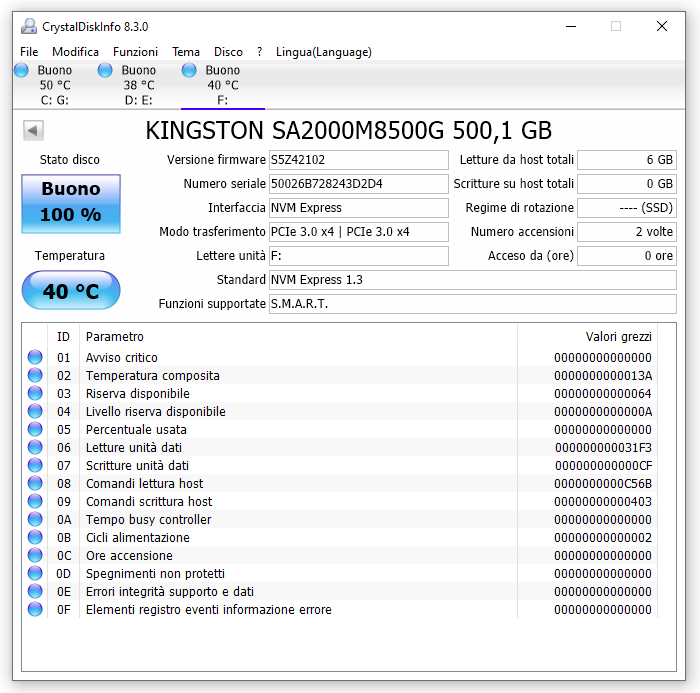
Task: Click the blue health orb of disk C: G:
Action: point(21,70)
